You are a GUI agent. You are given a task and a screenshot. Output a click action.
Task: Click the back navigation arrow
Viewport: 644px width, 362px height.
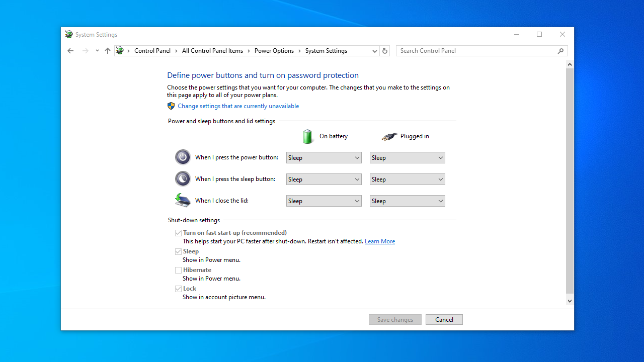coord(70,51)
